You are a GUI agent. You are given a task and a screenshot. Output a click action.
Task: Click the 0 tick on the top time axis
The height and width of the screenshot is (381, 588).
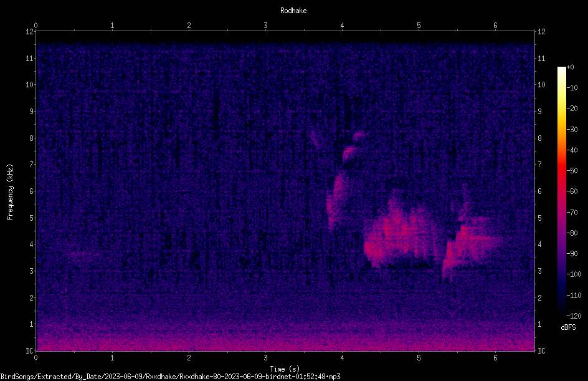[36, 26]
